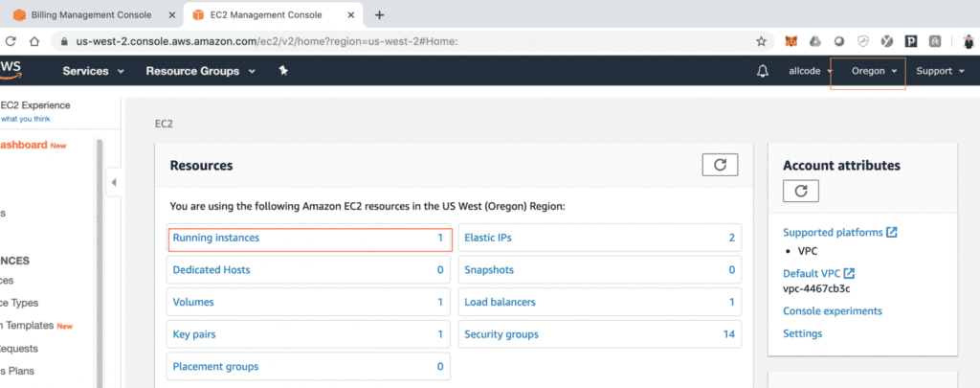The image size is (980, 388).
Task: Refresh the Account attributes panel
Action: [x=801, y=192]
